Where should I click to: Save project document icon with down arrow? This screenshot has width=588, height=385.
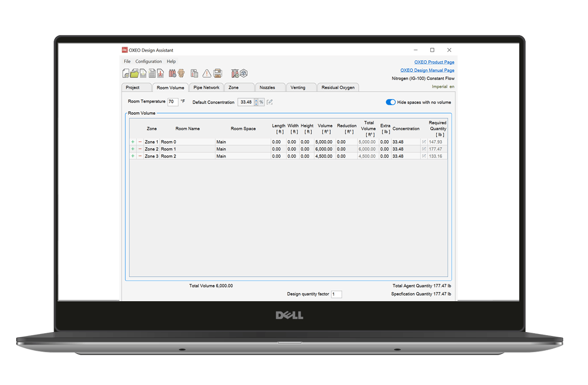(143, 74)
